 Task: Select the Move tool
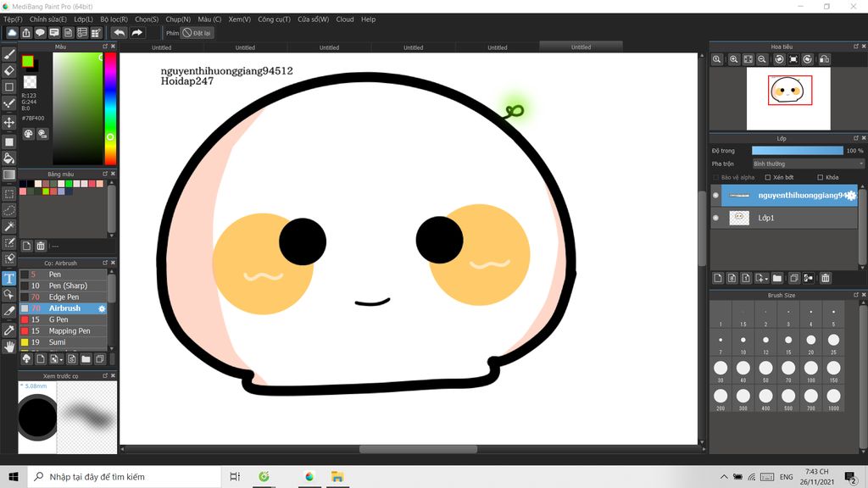8,122
